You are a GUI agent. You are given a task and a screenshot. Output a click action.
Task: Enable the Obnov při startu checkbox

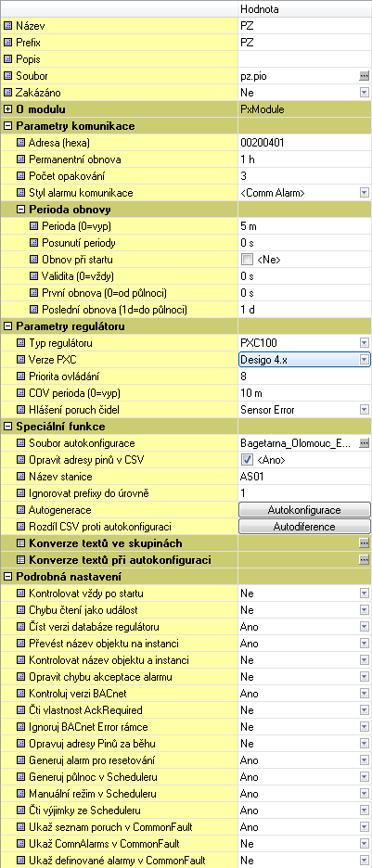click(247, 260)
